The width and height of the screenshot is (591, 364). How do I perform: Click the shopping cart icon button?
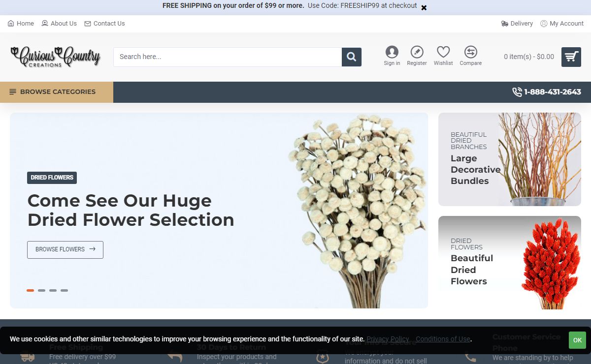tap(571, 57)
